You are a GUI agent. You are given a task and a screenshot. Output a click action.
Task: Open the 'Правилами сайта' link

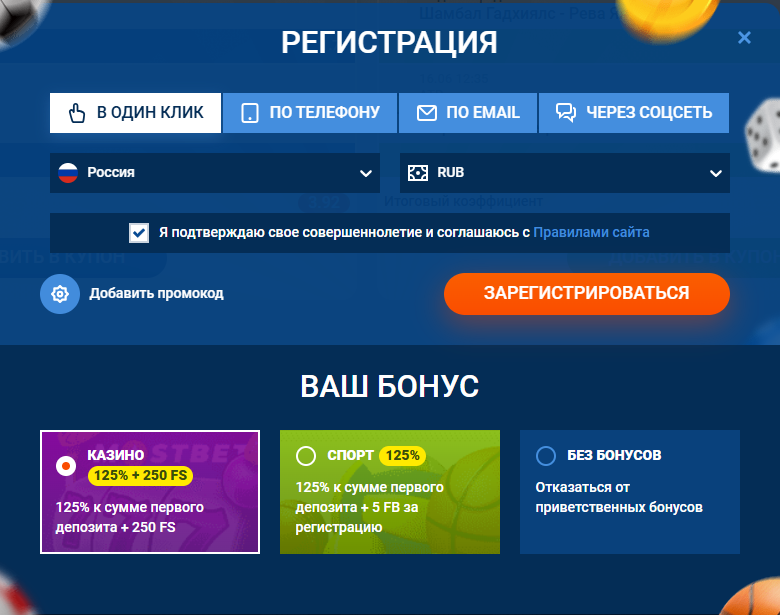pyautogui.click(x=591, y=232)
